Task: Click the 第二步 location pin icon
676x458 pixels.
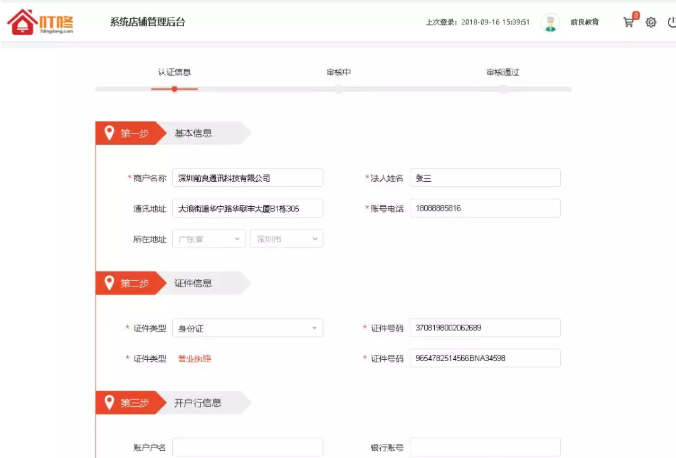Action: coord(107,283)
